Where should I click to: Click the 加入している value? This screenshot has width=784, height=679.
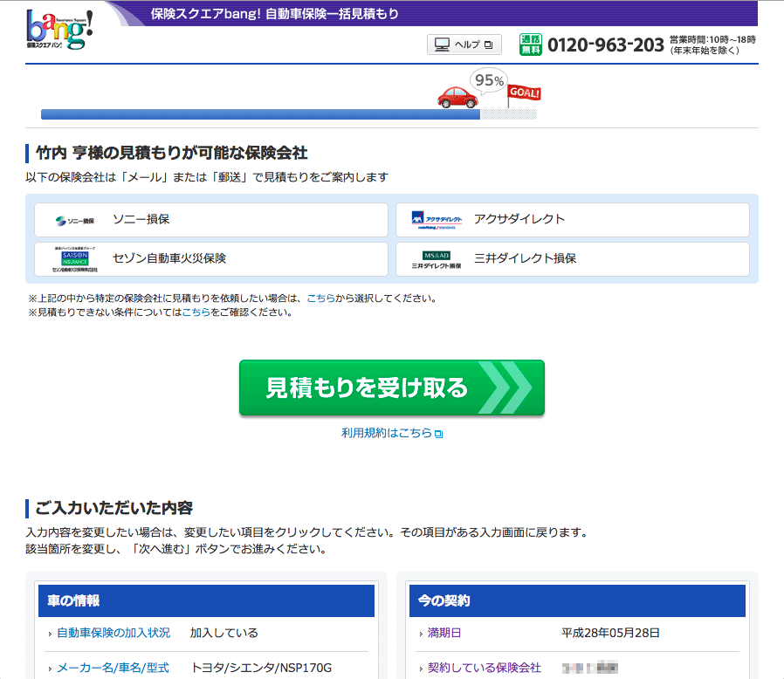click(x=224, y=633)
